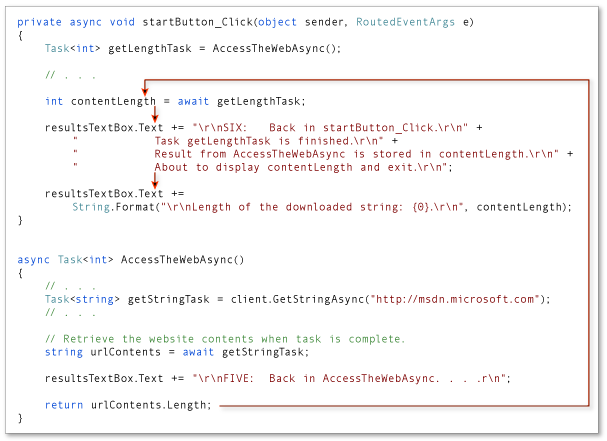Click the await keyword before getLengthTask
The height and width of the screenshot is (441, 607).
click(193, 101)
